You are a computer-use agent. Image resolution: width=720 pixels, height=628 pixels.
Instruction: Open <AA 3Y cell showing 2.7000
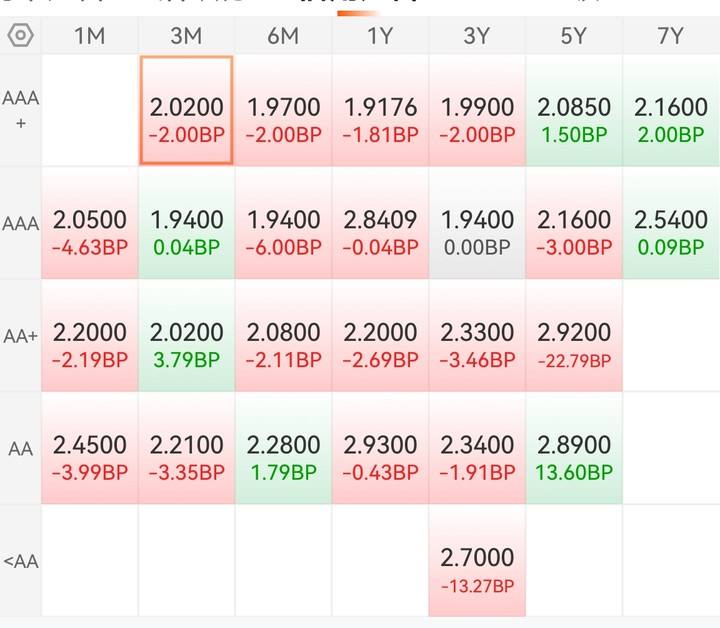click(477, 561)
